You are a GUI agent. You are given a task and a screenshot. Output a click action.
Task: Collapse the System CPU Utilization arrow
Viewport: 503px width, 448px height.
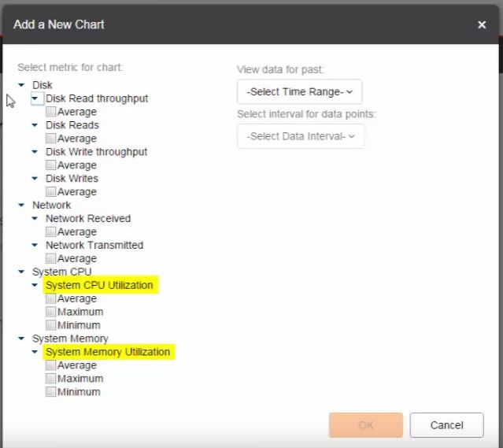(35, 285)
